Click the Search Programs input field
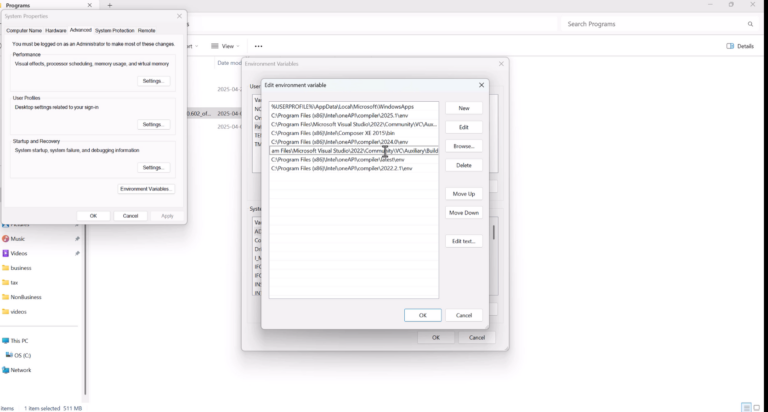 coord(650,24)
